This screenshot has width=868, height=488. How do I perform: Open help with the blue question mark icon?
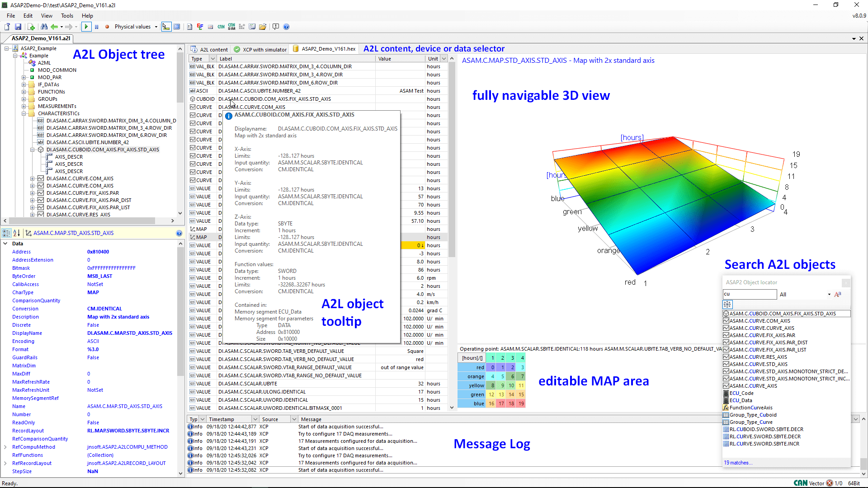[286, 27]
